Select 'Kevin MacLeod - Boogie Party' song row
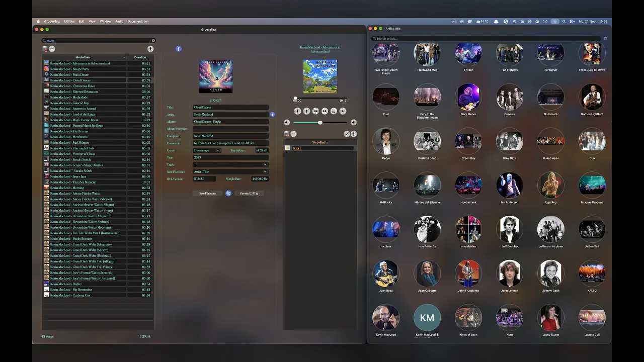Screen dimensions: 644x362 pos(98,69)
